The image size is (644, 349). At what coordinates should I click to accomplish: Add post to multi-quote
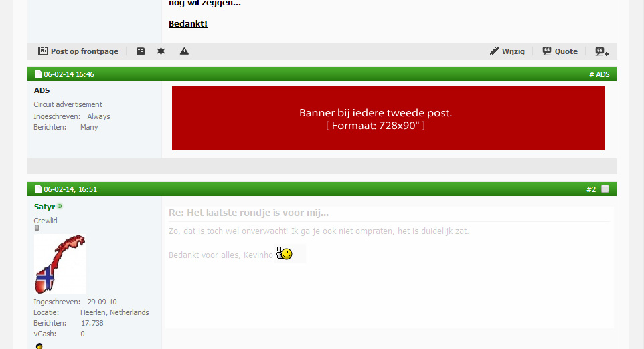coord(602,51)
